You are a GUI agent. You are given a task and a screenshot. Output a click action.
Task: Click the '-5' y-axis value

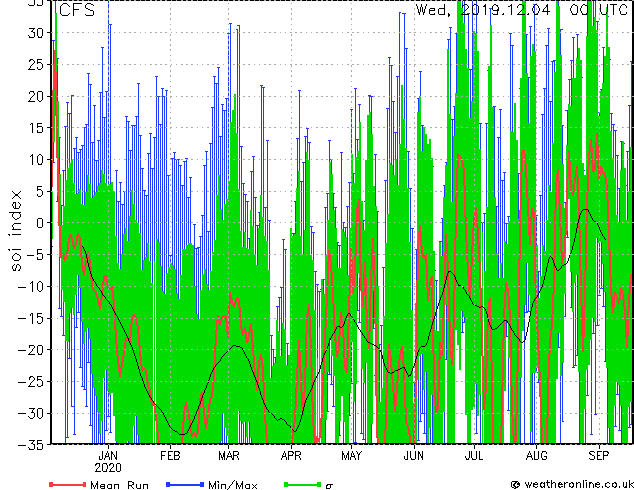35,255
